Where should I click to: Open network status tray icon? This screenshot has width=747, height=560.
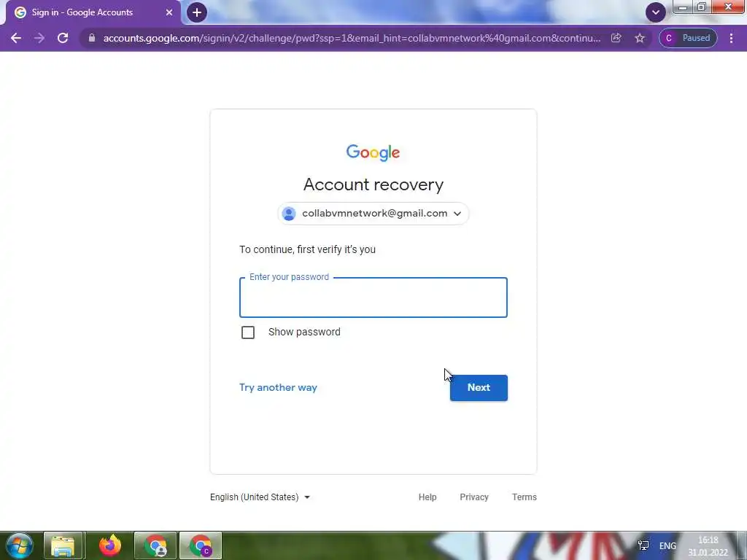point(643,545)
